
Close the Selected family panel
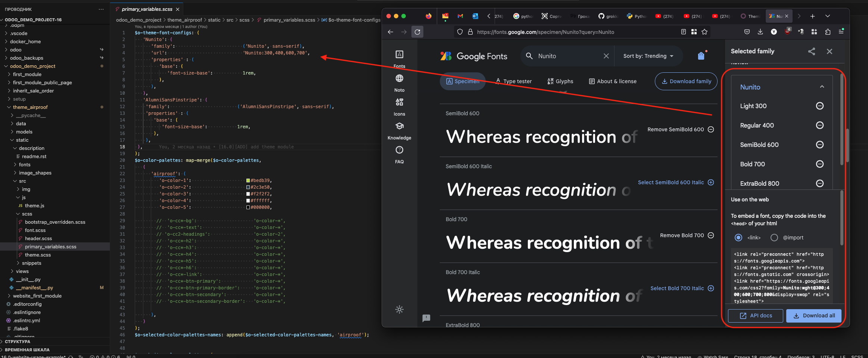(x=830, y=51)
